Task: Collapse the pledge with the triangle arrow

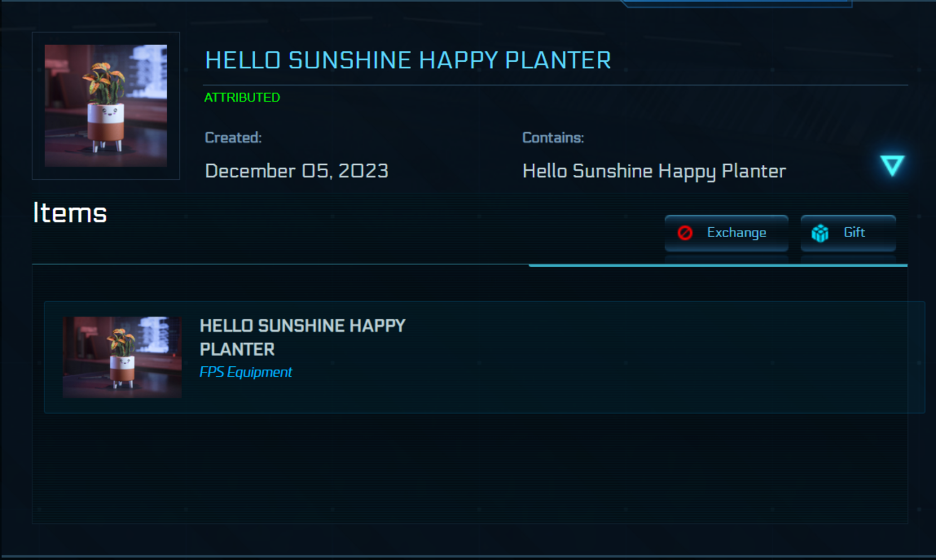Action: pos(892,166)
